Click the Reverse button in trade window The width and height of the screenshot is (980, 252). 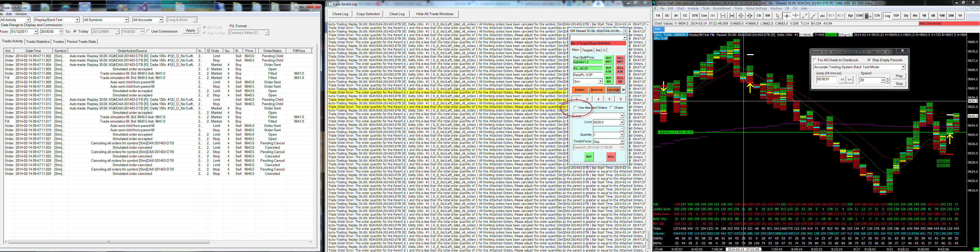(596, 90)
